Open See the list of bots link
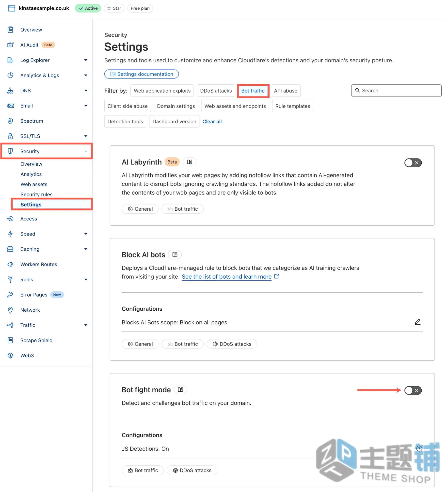Image resolution: width=448 pixels, height=492 pixels. pos(227,277)
